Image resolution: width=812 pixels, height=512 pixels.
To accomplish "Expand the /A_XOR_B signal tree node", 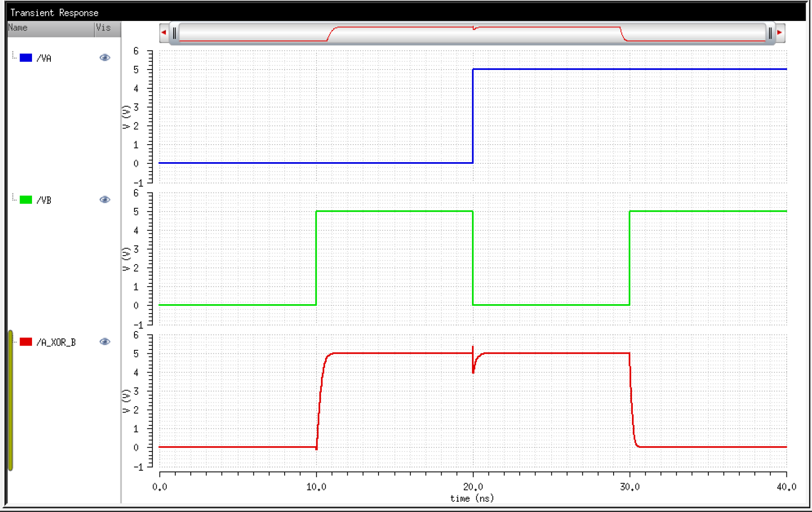I will (x=15, y=342).
